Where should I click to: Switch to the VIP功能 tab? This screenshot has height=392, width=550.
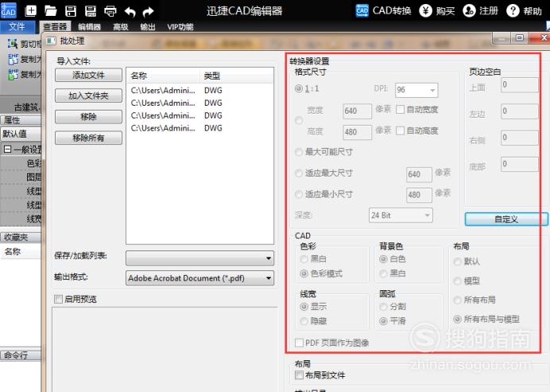tap(180, 27)
